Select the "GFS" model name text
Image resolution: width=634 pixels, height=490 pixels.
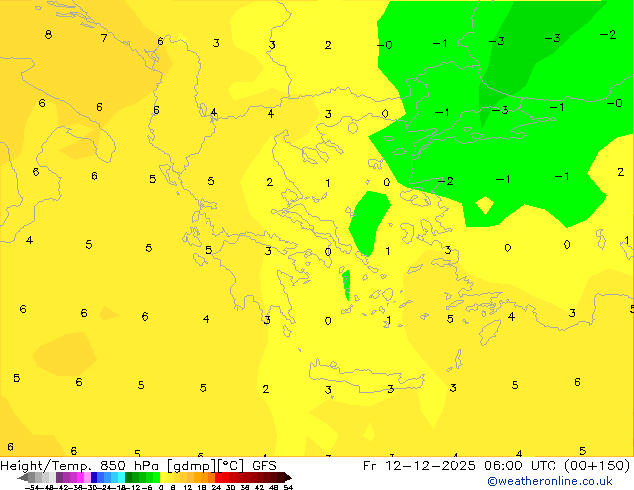(264, 465)
